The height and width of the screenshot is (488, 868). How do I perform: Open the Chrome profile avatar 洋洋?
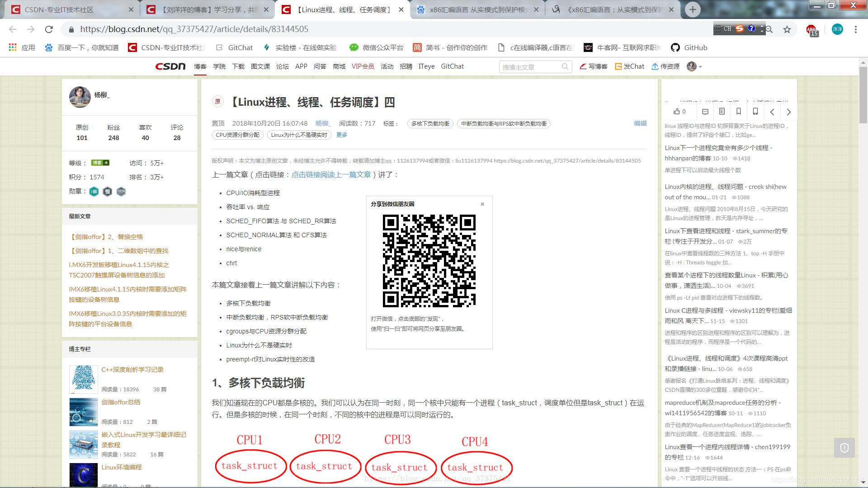[837, 29]
